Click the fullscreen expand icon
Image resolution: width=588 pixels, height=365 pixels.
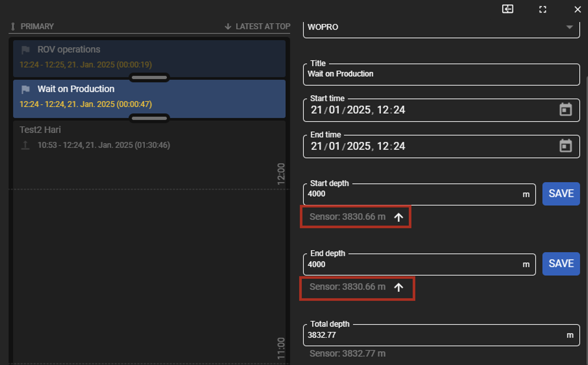[542, 10]
